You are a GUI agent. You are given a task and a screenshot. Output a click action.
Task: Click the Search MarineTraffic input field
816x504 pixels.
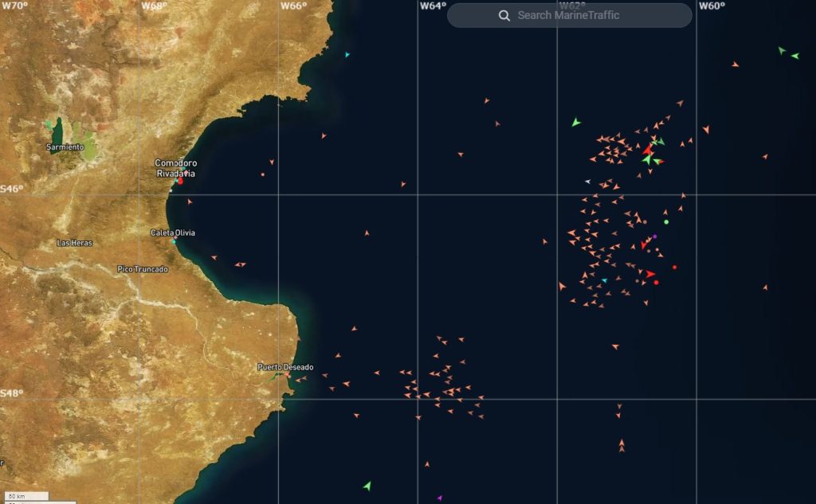(582, 15)
